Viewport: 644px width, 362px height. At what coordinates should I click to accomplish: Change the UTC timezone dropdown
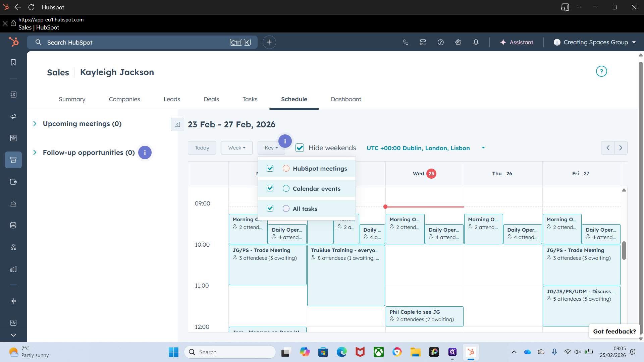[426, 148]
